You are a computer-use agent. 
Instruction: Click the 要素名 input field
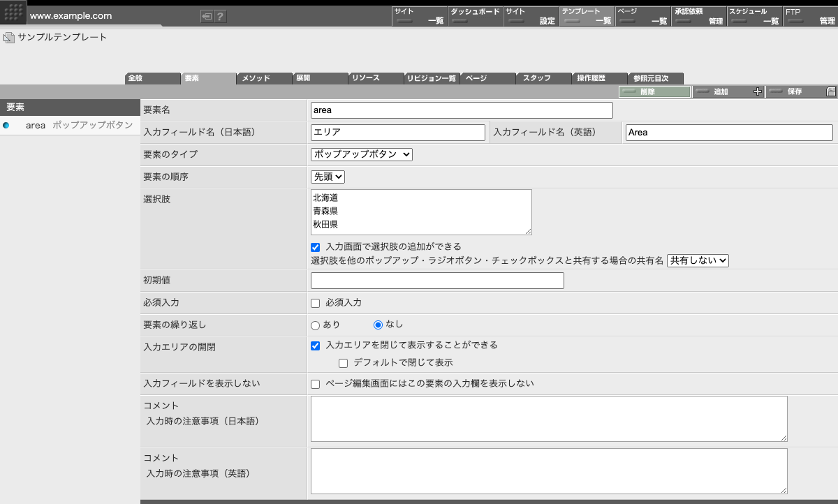462,110
